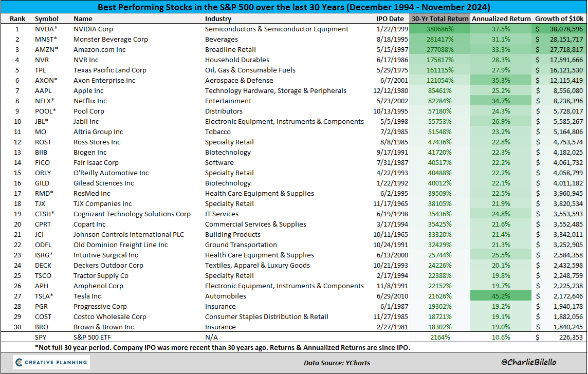Click the @CharlieBilello handle
588x374 pixels.
(x=528, y=362)
